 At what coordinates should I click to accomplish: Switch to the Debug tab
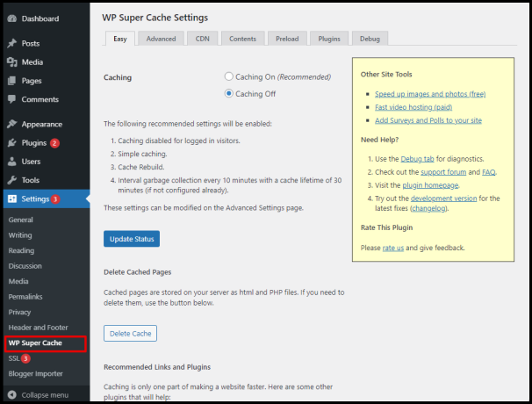(370, 39)
